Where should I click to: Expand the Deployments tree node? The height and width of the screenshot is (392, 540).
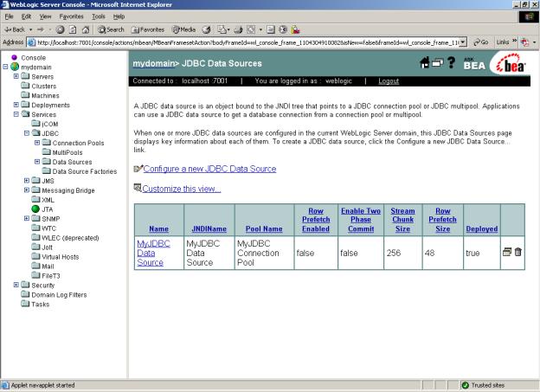tap(16, 105)
